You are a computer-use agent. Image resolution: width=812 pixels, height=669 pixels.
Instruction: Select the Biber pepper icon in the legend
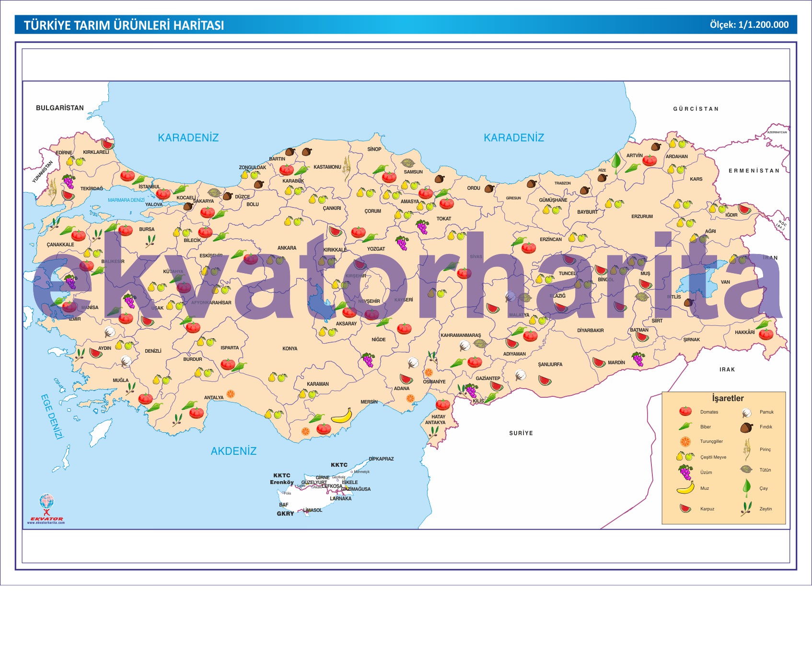coord(685,426)
